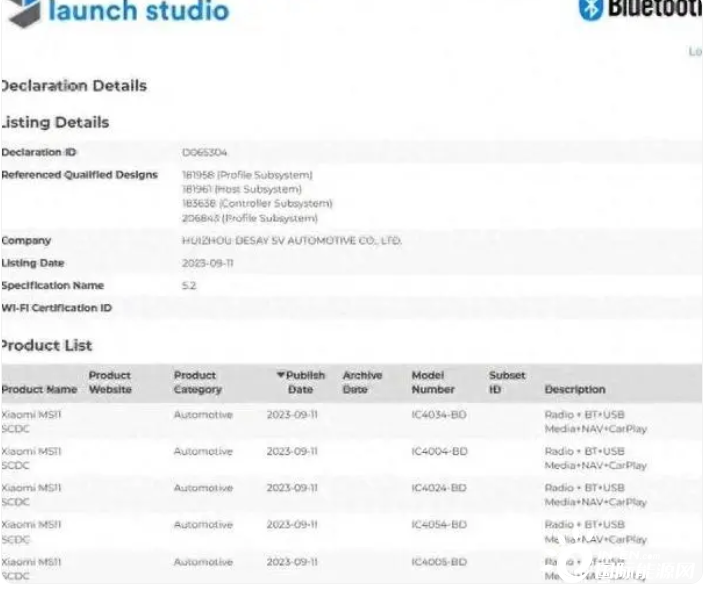The width and height of the screenshot is (704, 589).
Task: Open 181958 (Profile Subsystem) design
Action: tap(247, 175)
